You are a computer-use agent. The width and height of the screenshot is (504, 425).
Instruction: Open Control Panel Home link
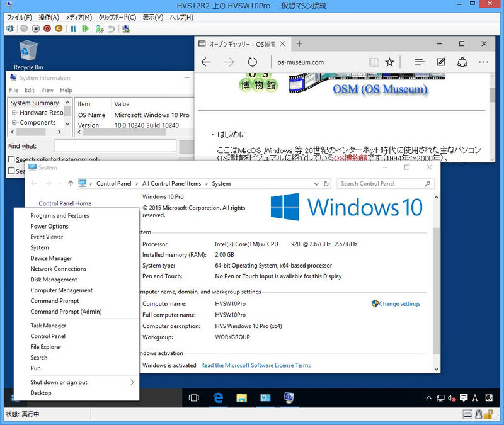tap(65, 203)
